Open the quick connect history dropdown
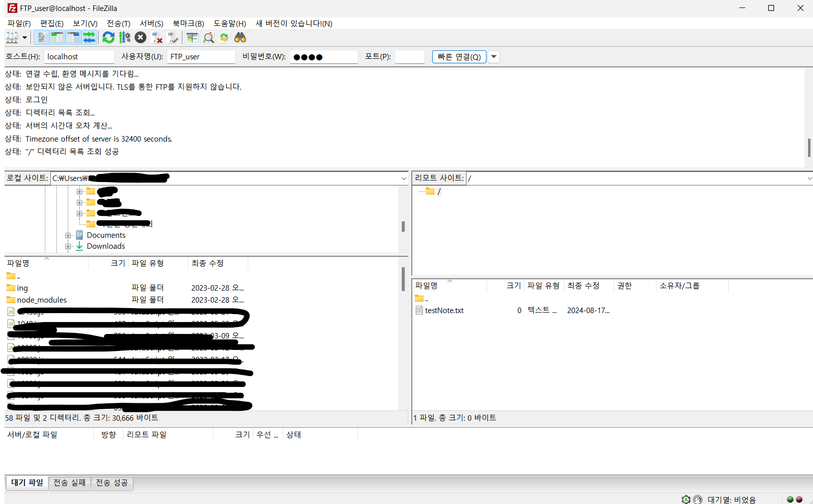813x504 pixels. pyautogui.click(x=494, y=57)
